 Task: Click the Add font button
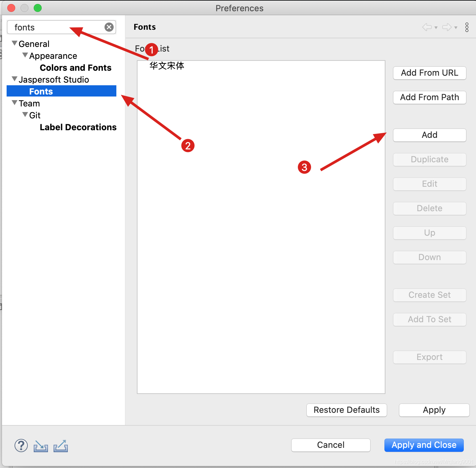pyautogui.click(x=429, y=135)
